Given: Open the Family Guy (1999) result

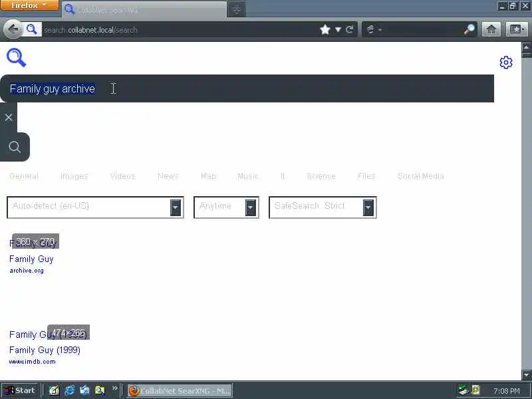Looking at the screenshot, I should (x=45, y=350).
